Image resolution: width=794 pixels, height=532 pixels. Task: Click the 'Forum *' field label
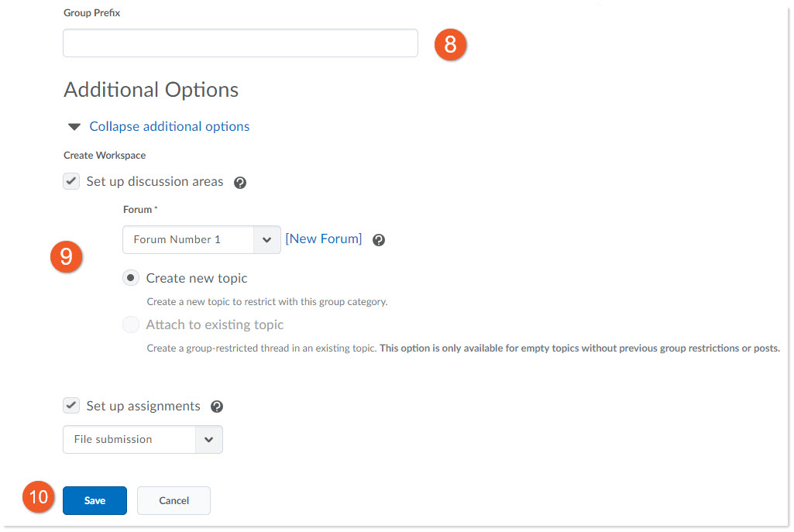tap(140, 210)
